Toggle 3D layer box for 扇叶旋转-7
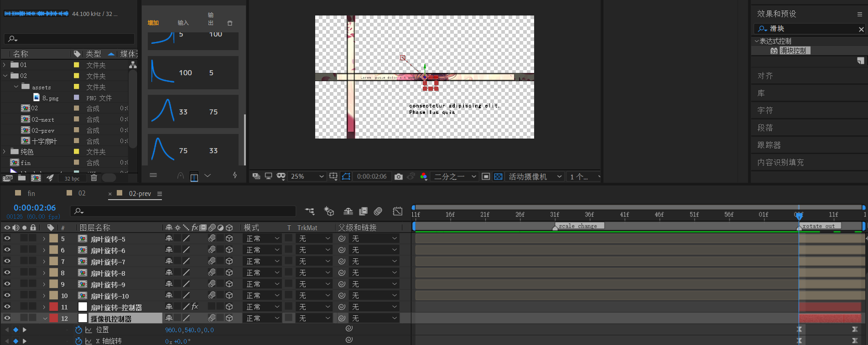Viewport: 868px width, 345px height. (229, 261)
